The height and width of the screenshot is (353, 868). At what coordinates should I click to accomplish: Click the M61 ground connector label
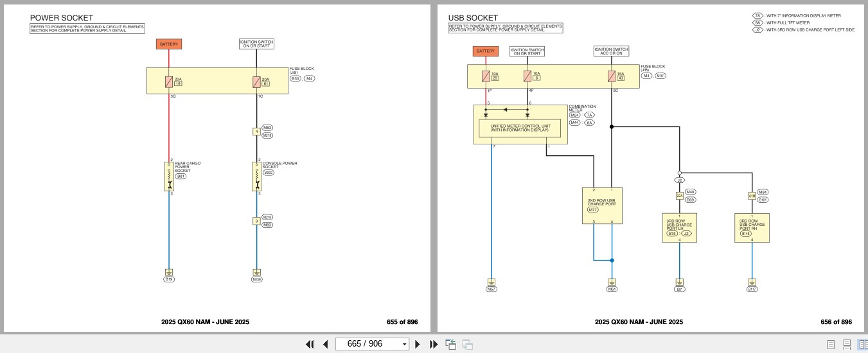click(612, 289)
